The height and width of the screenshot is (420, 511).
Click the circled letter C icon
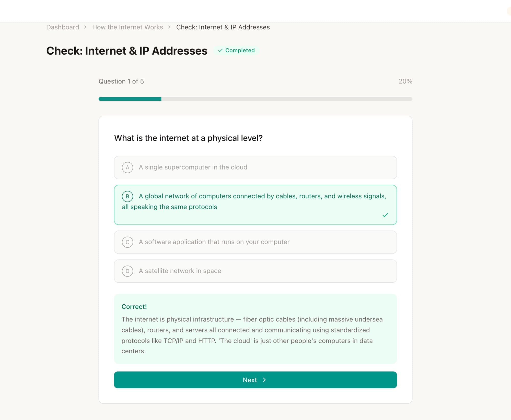(x=127, y=242)
